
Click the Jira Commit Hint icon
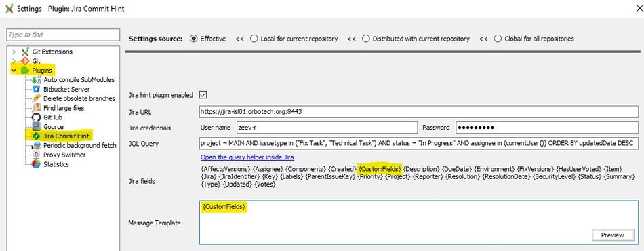point(37,136)
